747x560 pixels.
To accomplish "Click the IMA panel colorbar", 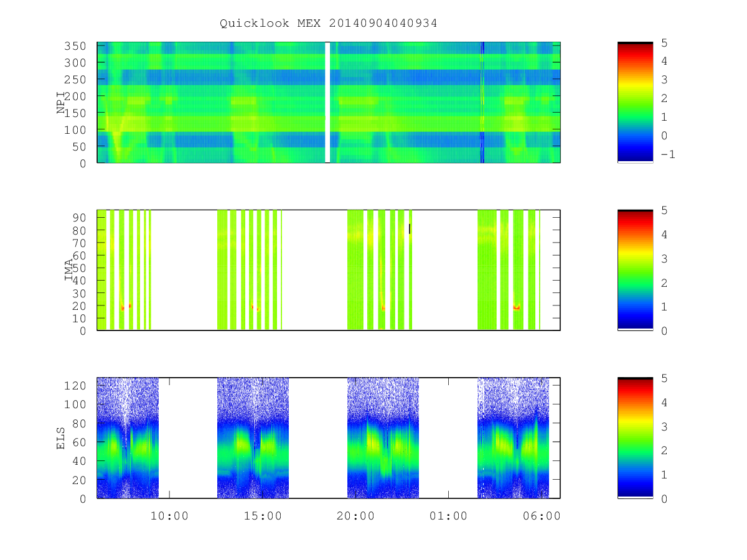I will pos(635,270).
